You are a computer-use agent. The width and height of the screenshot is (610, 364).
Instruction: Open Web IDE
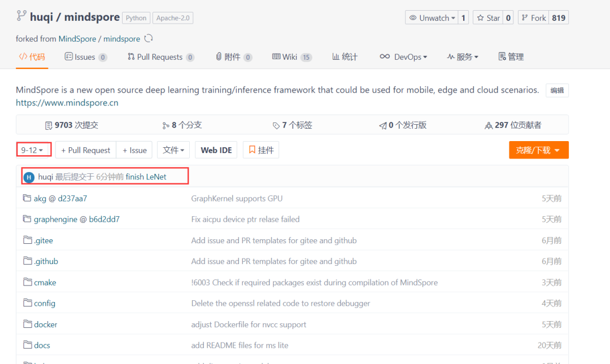tap(216, 150)
